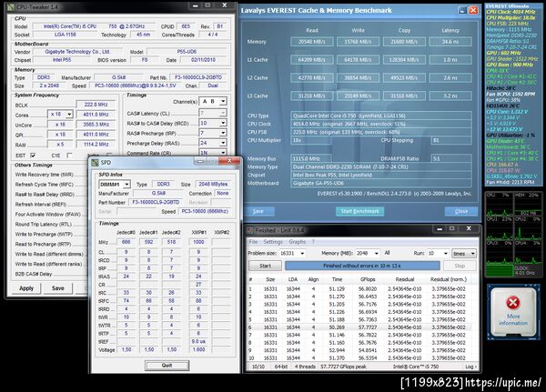546x392 pixels.
Task: Open the Command Rate (CR) dropdown
Action: [x=223, y=153]
